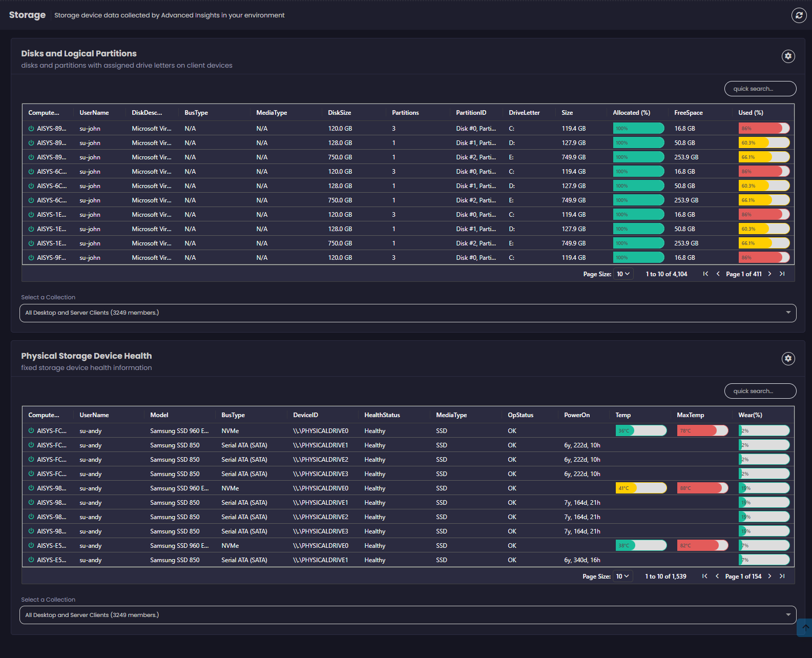Go to next page in Device Health table

click(x=769, y=577)
